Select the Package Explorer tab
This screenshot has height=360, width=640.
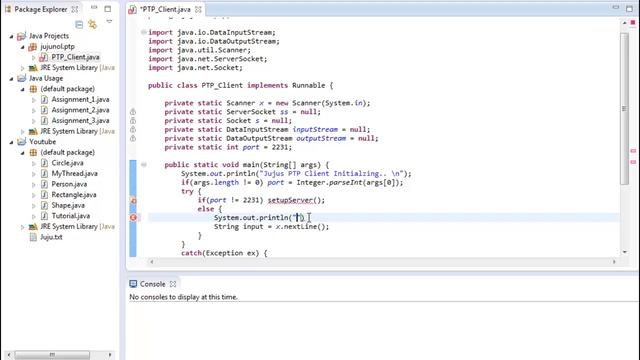coord(40,9)
